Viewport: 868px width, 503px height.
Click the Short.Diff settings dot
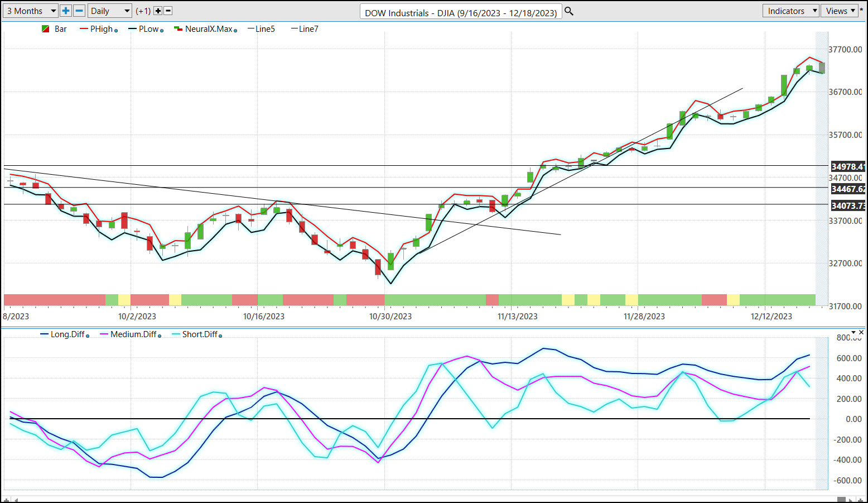click(x=220, y=336)
